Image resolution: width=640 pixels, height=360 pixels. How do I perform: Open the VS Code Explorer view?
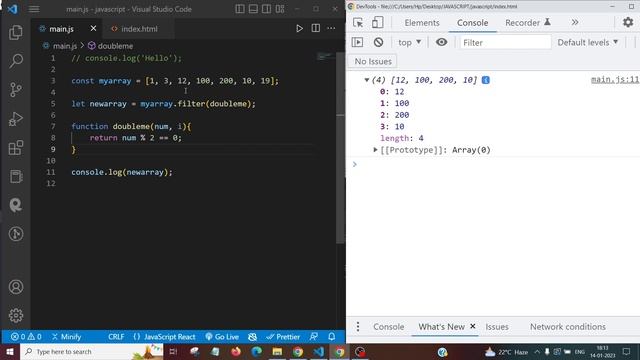click(x=16, y=32)
